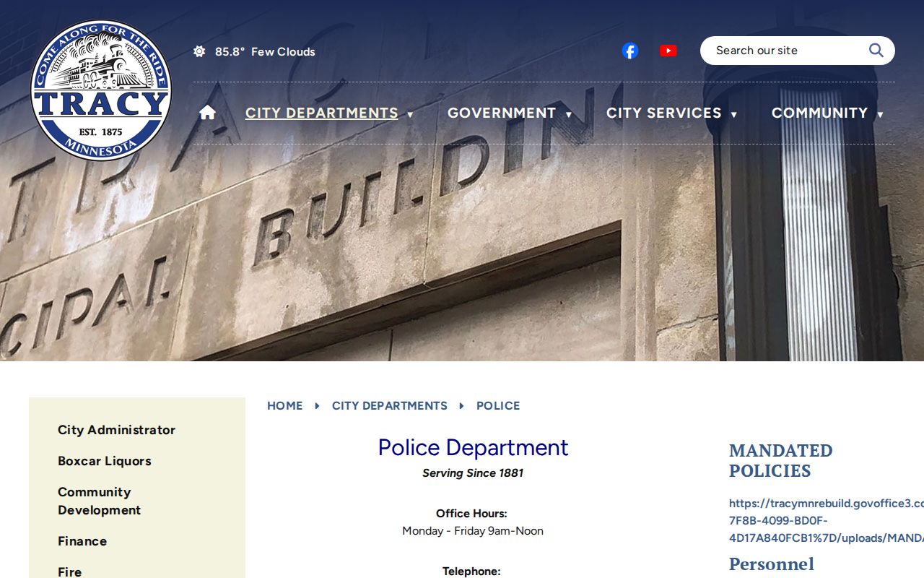Open Fire sidebar link

tap(70, 571)
